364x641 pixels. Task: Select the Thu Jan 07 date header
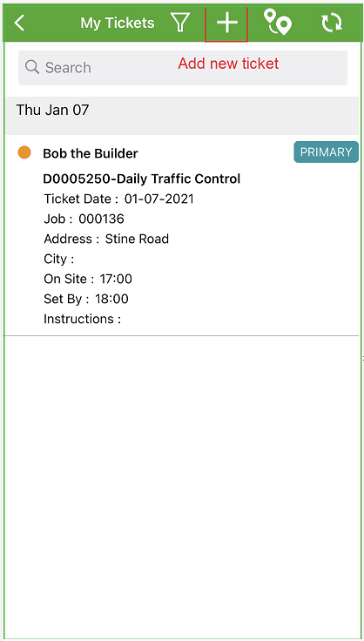(x=182, y=116)
